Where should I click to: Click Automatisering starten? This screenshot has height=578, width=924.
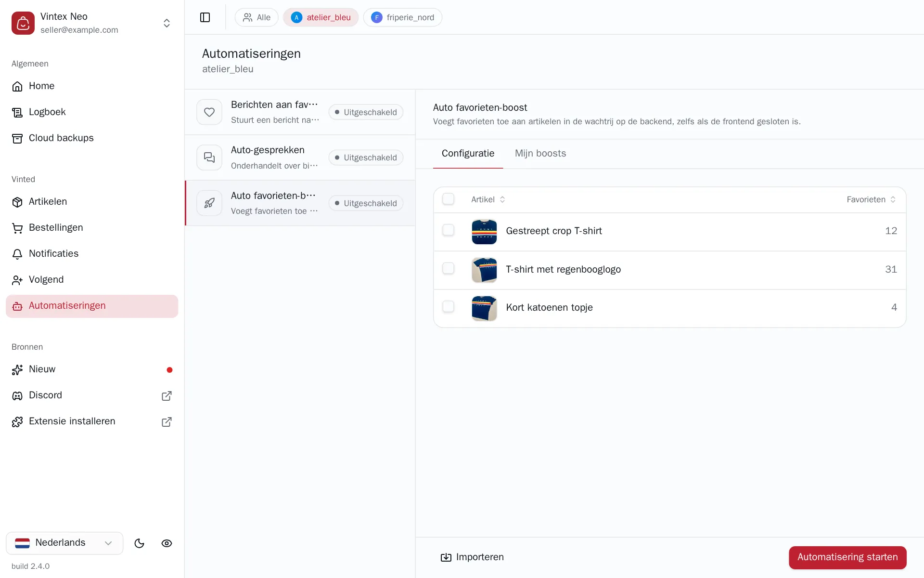(847, 557)
